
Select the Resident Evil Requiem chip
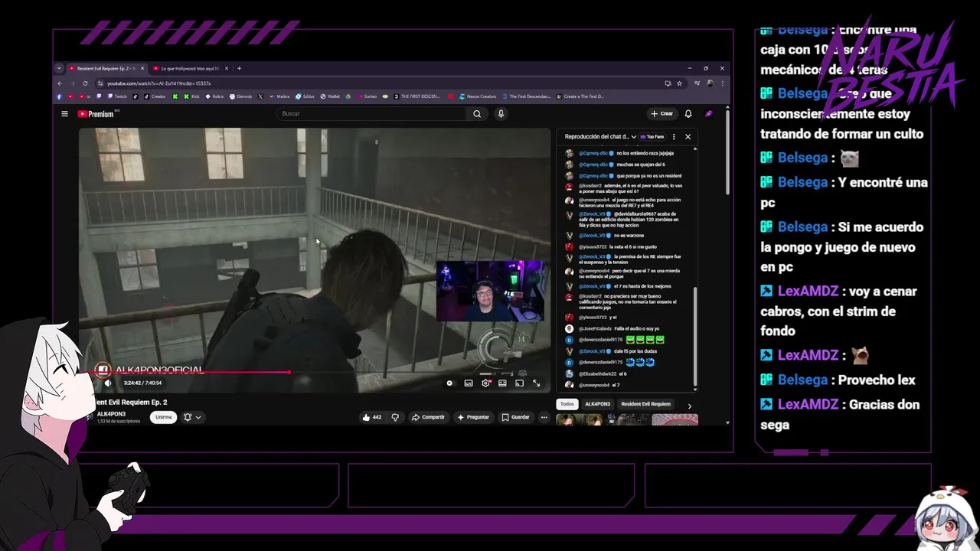click(645, 404)
